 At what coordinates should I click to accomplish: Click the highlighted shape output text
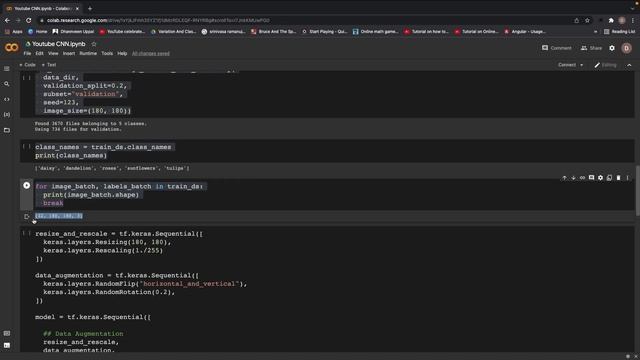point(59,216)
